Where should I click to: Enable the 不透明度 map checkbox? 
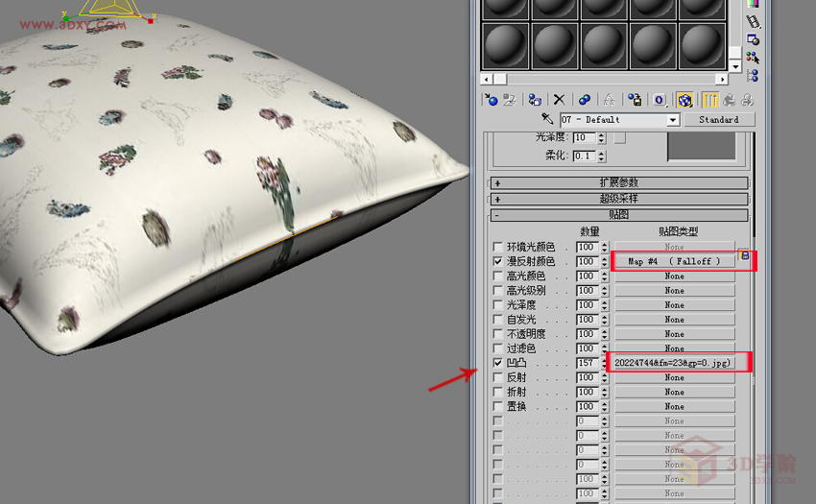click(x=498, y=334)
